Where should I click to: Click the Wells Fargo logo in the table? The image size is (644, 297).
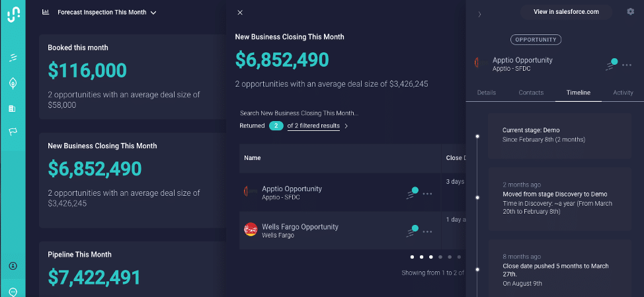tap(251, 230)
